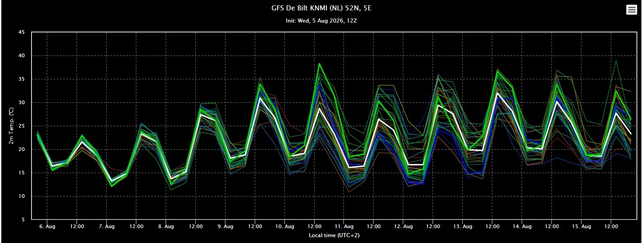
Task: Click the x-axis title 'Local time (UTC+2)'
Action: pos(334,235)
